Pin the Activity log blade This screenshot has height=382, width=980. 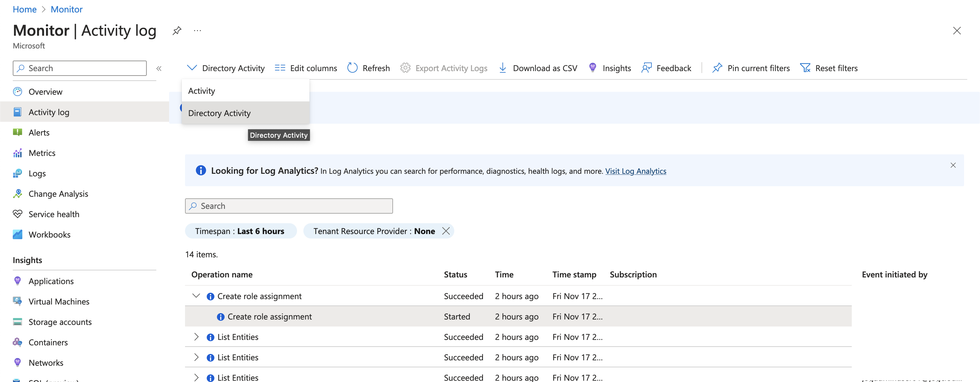[x=177, y=30]
